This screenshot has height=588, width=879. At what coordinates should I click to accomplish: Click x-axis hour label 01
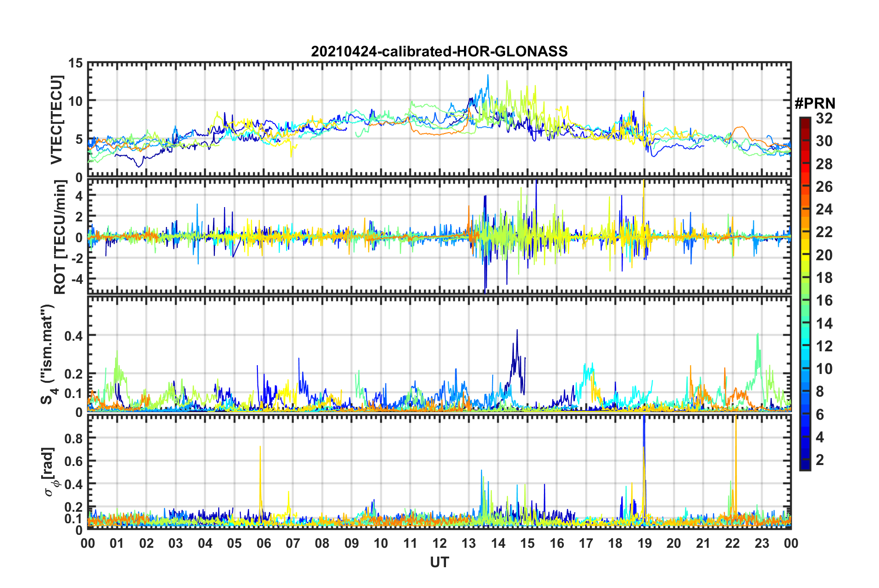(x=117, y=543)
